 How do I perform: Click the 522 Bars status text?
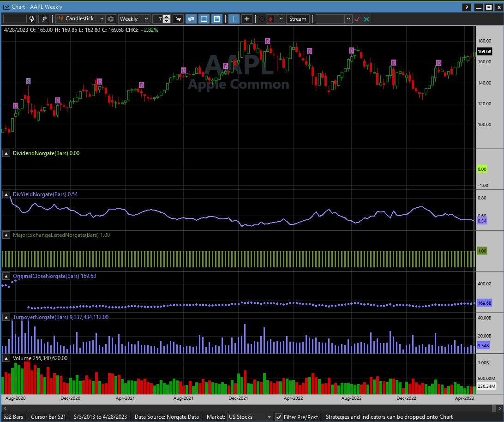[13, 417]
